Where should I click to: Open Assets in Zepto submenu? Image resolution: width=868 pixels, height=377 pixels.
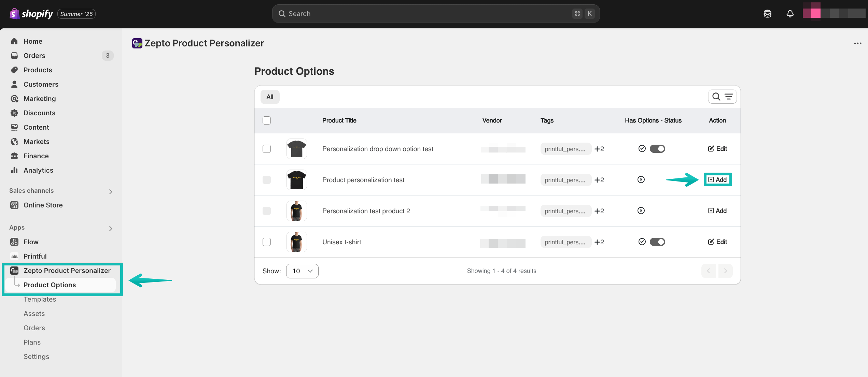coord(34,314)
